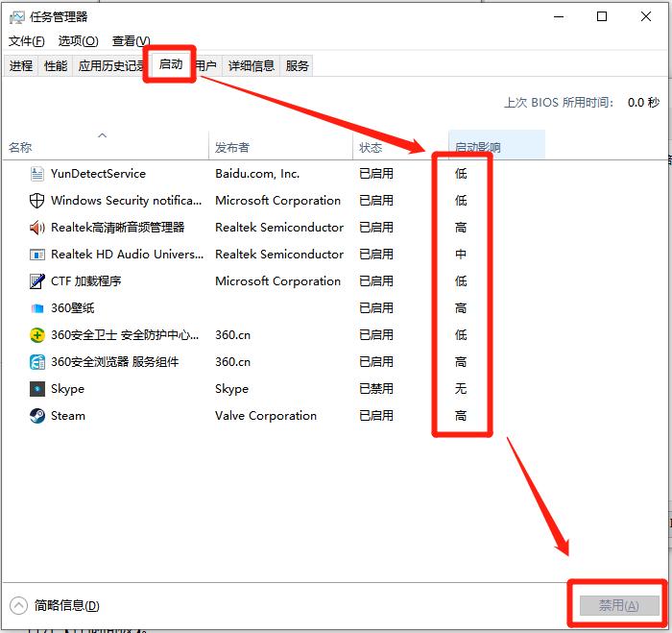Select the Windows Security notifica... entry
Viewport: 672px width, 633px height.
127,201
